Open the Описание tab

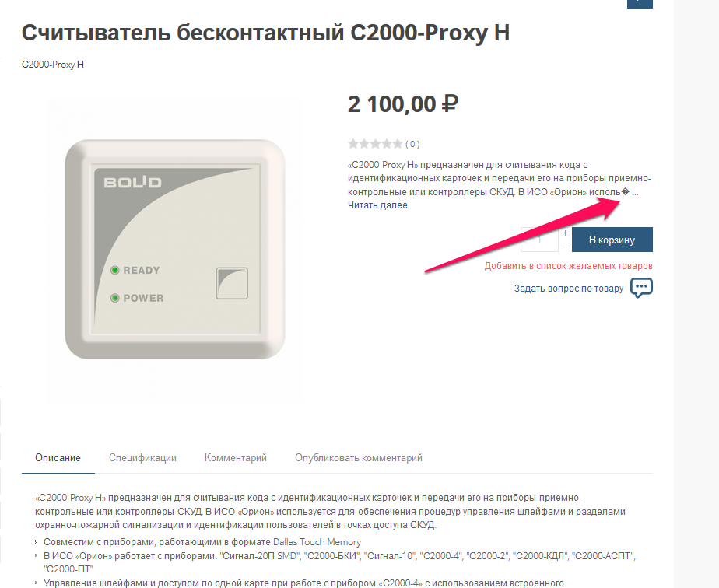point(58,458)
